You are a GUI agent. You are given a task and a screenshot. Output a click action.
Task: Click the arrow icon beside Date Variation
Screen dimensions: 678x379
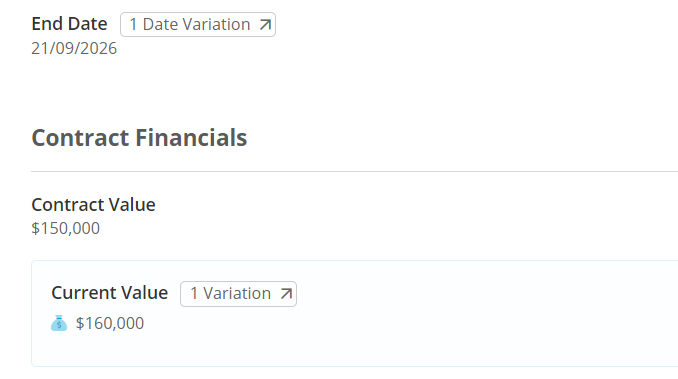[265, 25]
